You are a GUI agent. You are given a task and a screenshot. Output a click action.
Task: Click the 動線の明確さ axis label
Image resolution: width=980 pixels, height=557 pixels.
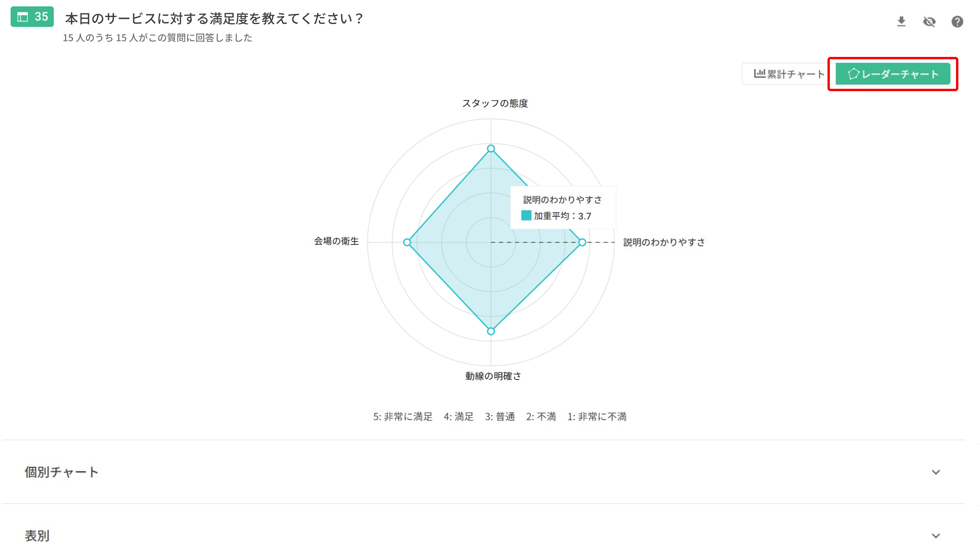pos(493,376)
